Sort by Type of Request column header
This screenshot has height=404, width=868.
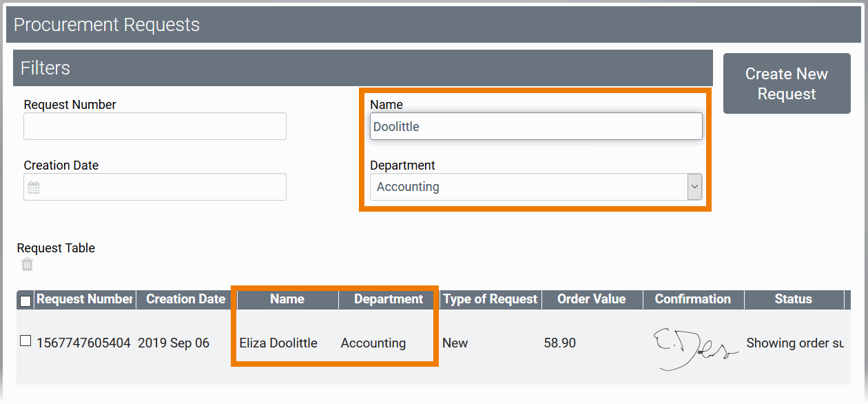pos(490,299)
